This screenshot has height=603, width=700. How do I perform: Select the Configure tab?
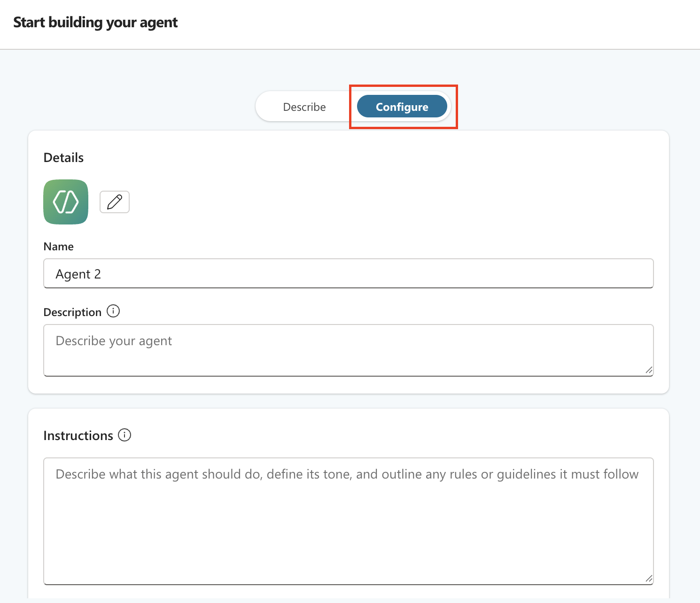pos(402,107)
